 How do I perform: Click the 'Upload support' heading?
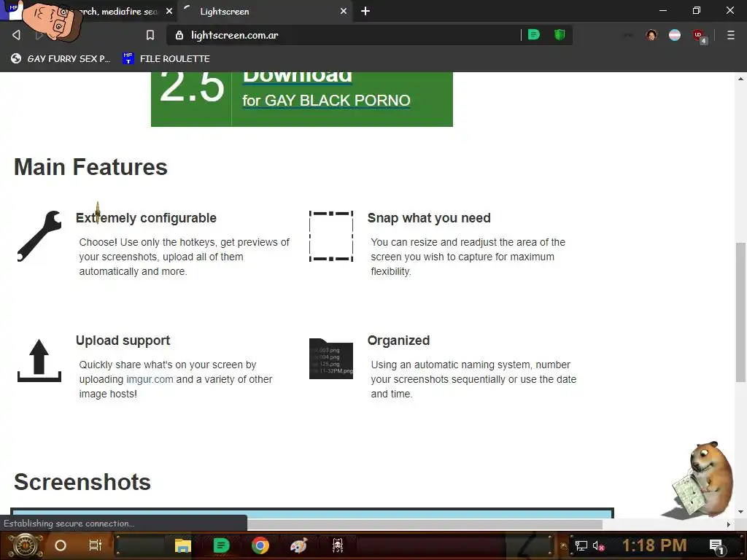[123, 341]
